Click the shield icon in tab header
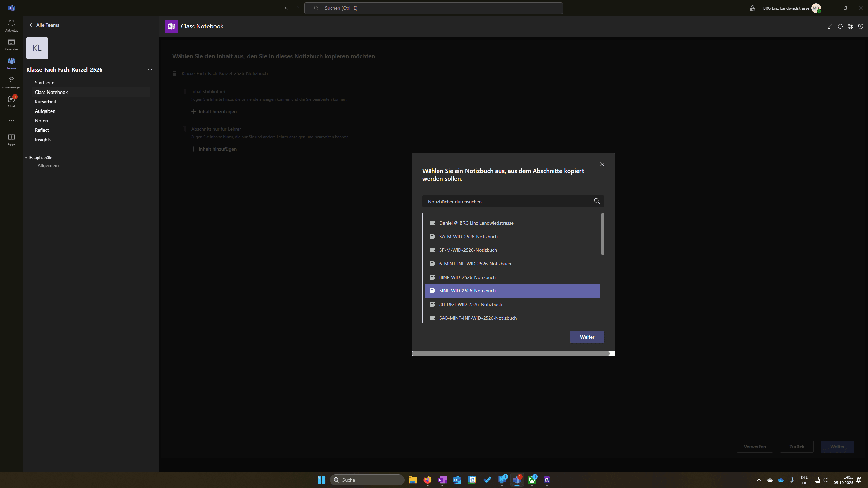This screenshot has width=868, height=488. (x=860, y=26)
